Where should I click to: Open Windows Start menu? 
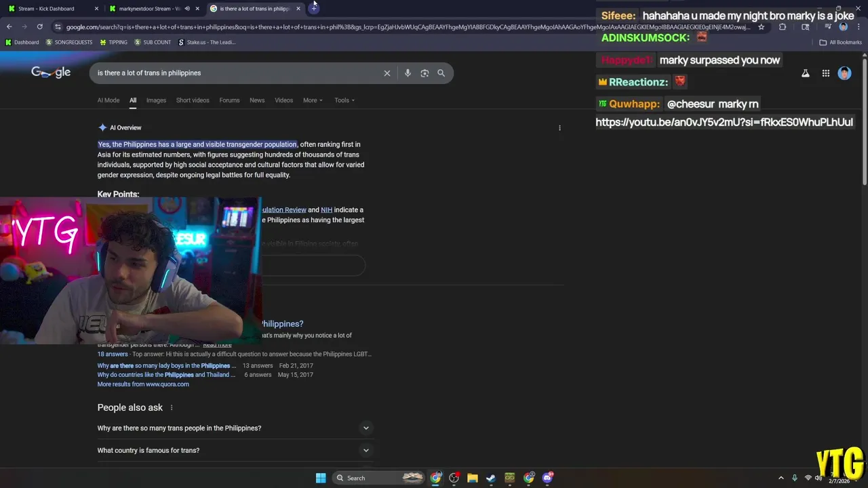[x=321, y=478]
